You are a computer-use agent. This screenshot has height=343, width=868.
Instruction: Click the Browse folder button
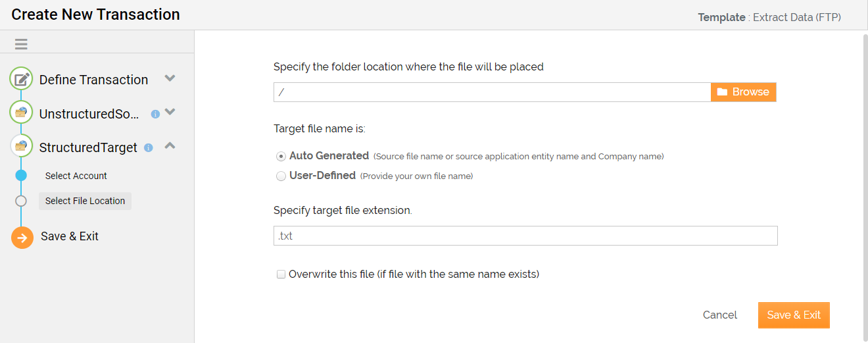point(744,92)
